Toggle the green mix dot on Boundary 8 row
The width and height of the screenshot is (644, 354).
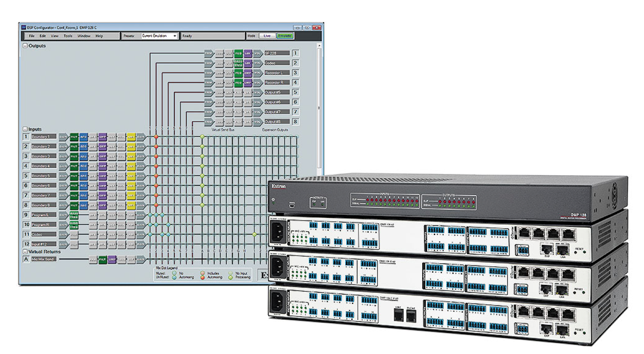click(x=202, y=205)
